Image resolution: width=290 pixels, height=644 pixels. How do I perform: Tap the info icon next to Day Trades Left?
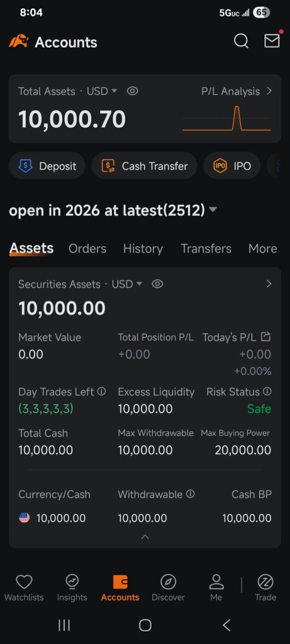(x=101, y=391)
